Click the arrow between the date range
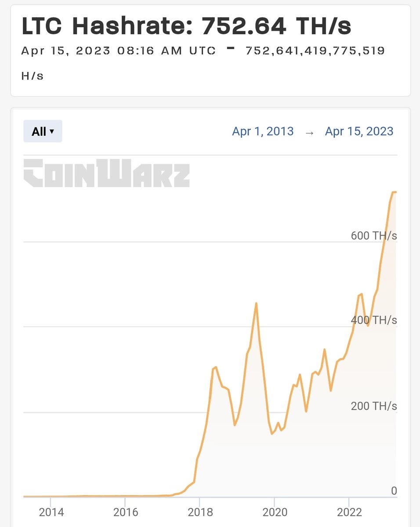The image size is (420, 527). point(309,133)
